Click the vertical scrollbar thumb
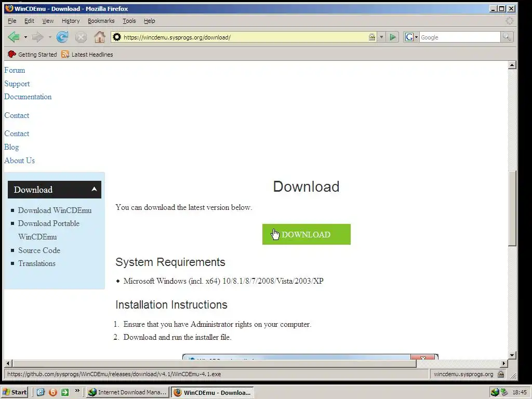The height and width of the screenshot is (399, 532). click(512, 208)
